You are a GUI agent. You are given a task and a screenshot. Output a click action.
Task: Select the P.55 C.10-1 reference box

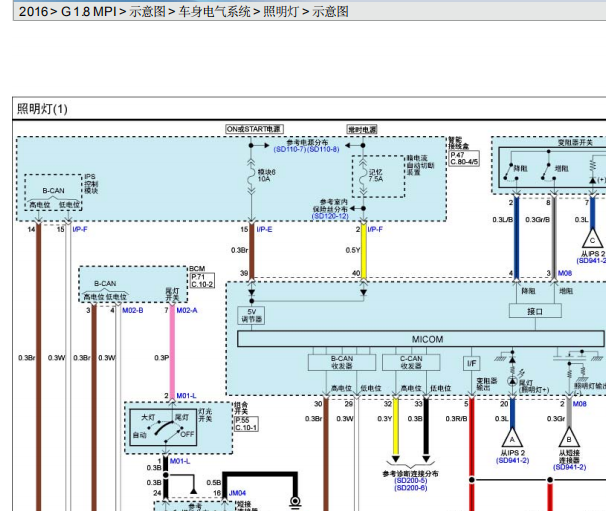[x=246, y=424]
